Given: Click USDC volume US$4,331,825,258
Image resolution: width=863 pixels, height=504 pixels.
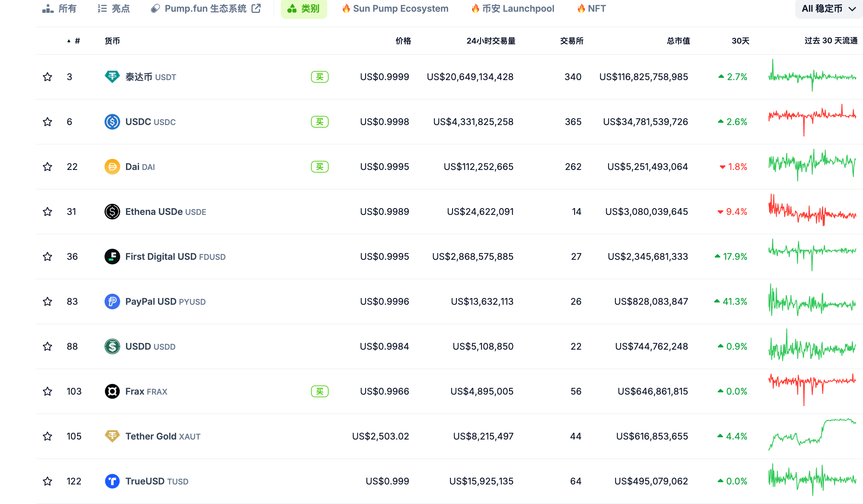Looking at the screenshot, I should pyautogui.click(x=473, y=122).
